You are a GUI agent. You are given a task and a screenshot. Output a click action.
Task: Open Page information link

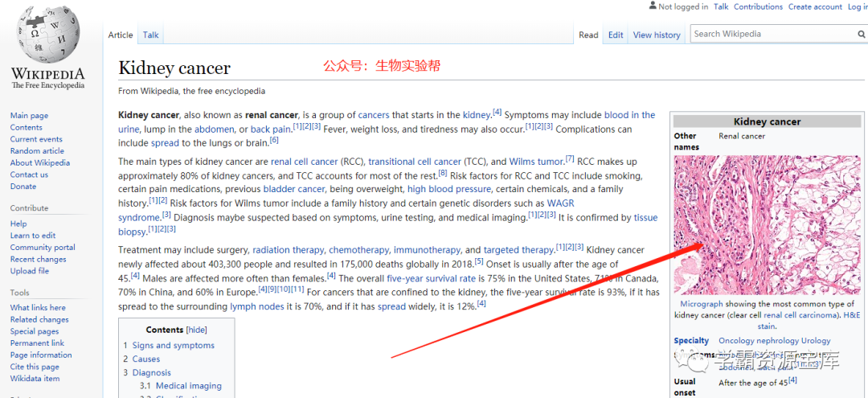[x=41, y=355]
